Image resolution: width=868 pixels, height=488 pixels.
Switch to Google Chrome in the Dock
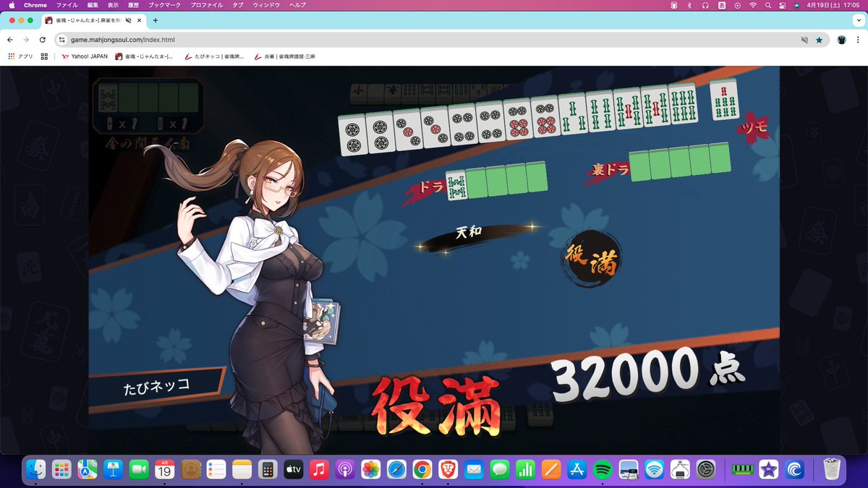click(x=422, y=470)
